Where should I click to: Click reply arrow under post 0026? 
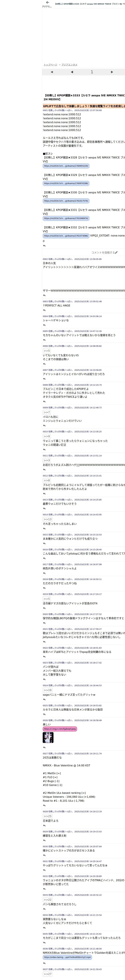click(x=44, y=748)
